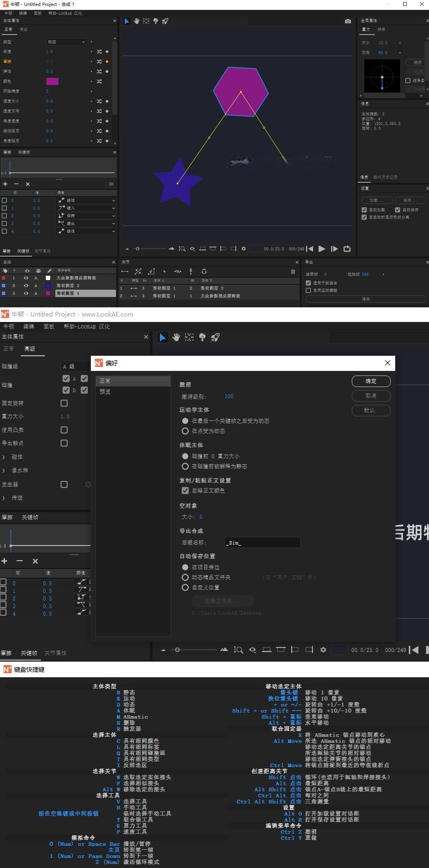
Task: Remove a keyframe with the minus icon in the top window
Action: pyautogui.click(x=16, y=184)
